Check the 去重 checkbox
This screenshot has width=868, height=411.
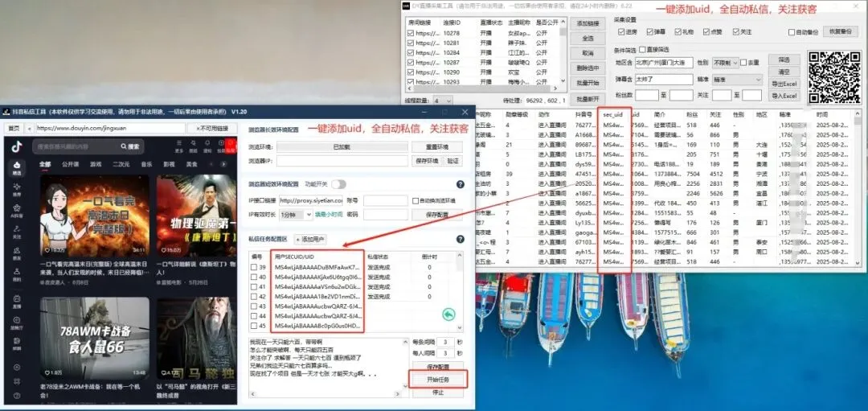pos(743,63)
